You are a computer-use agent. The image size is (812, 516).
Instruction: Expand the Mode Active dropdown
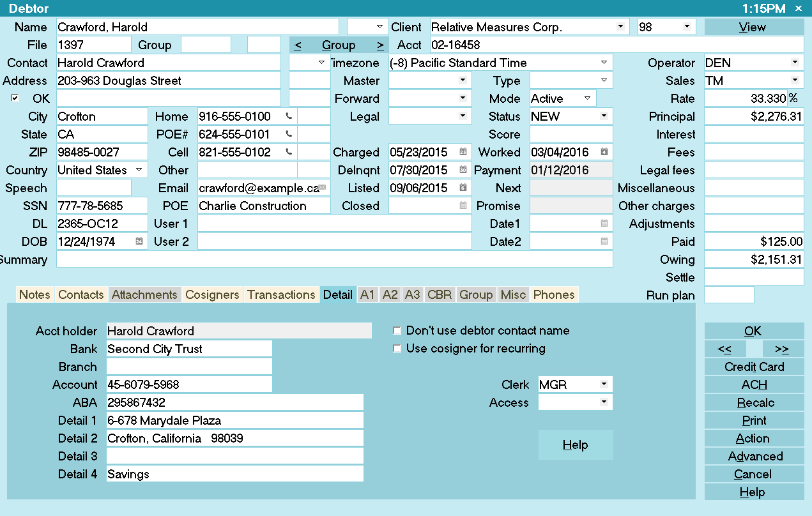587,98
